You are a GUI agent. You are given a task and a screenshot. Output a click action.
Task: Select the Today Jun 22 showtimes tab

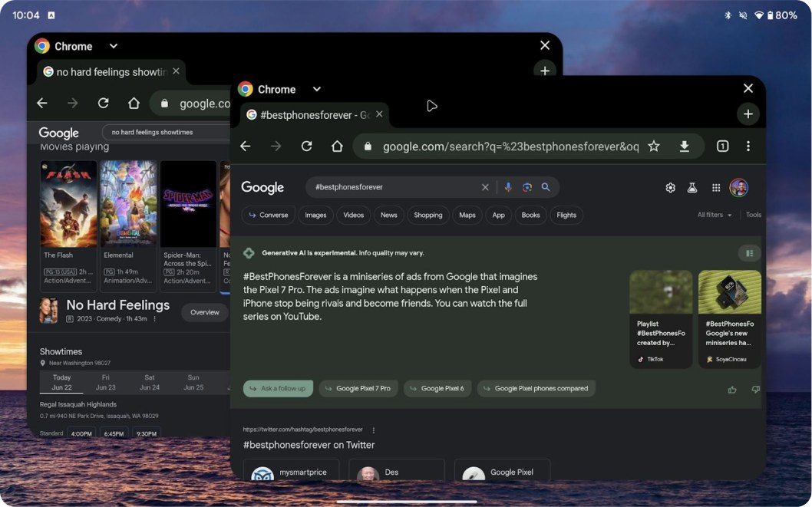click(61, 382)
